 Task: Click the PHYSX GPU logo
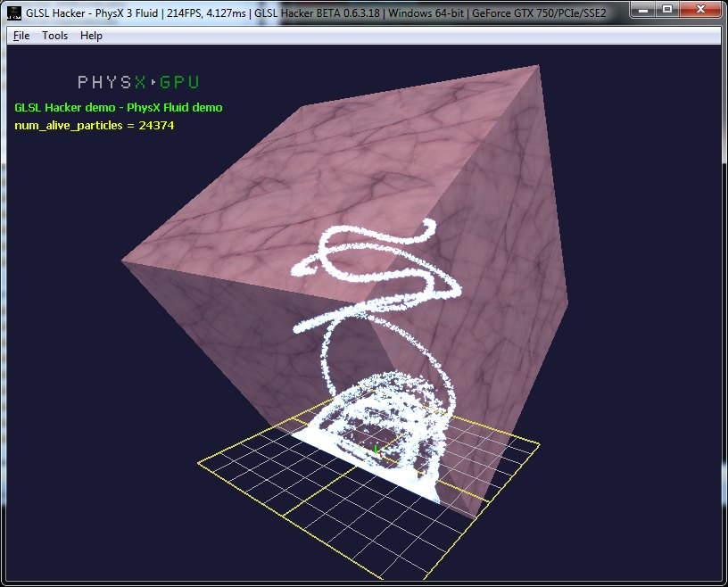point(138,82)
